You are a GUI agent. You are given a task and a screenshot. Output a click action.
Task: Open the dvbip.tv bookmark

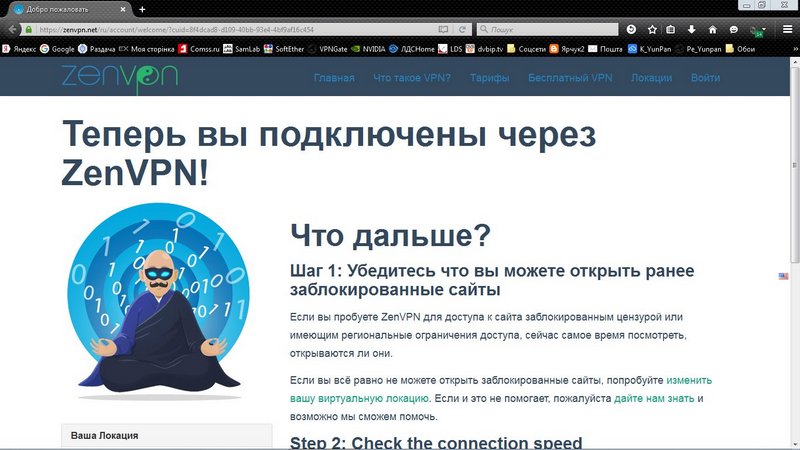click(484, 49)
